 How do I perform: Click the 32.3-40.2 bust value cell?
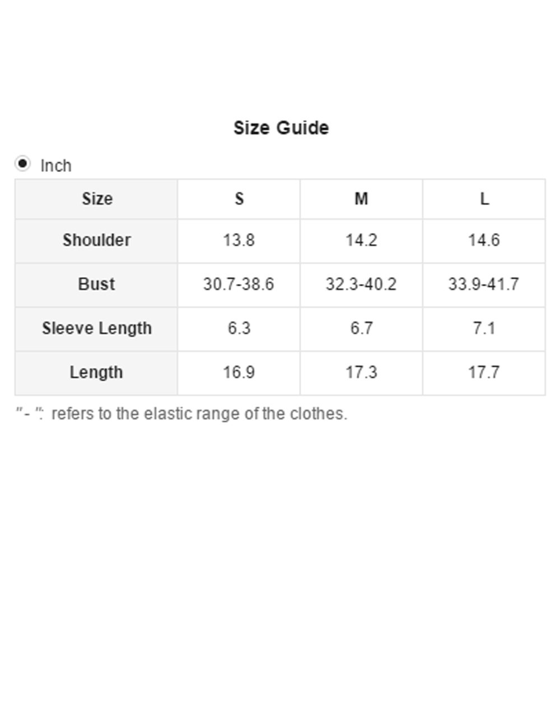coord(362,285)
